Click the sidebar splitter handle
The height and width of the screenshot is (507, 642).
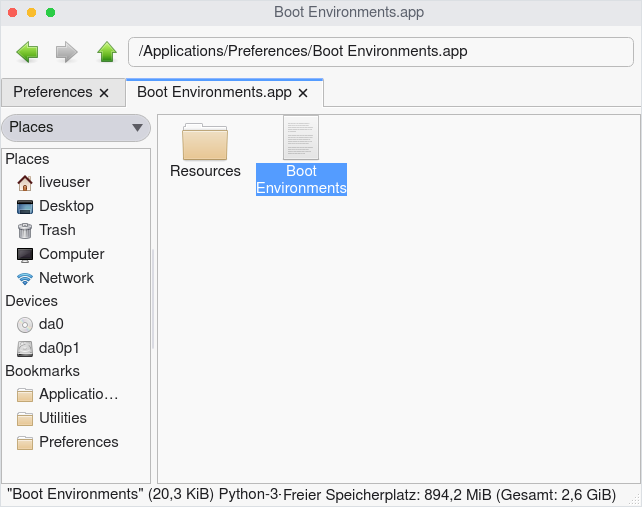point(154,300)
